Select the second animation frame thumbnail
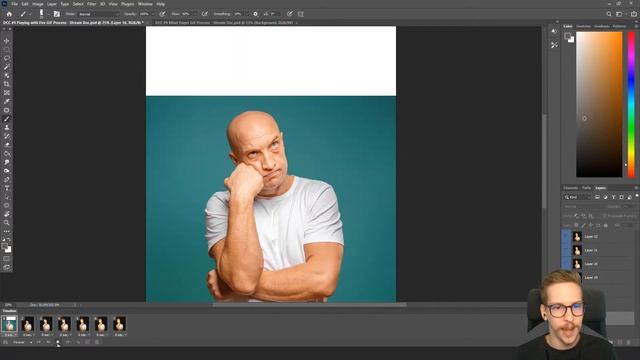Viewport: 640px width, 360px height. (28, 324)
